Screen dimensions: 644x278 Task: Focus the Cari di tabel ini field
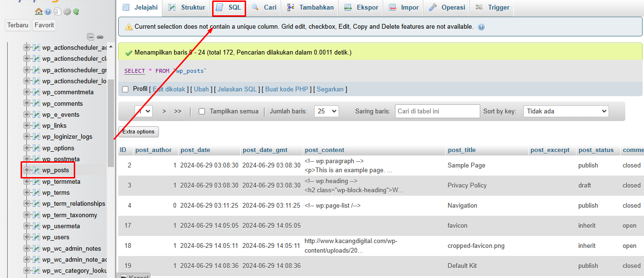coord(437,111)
